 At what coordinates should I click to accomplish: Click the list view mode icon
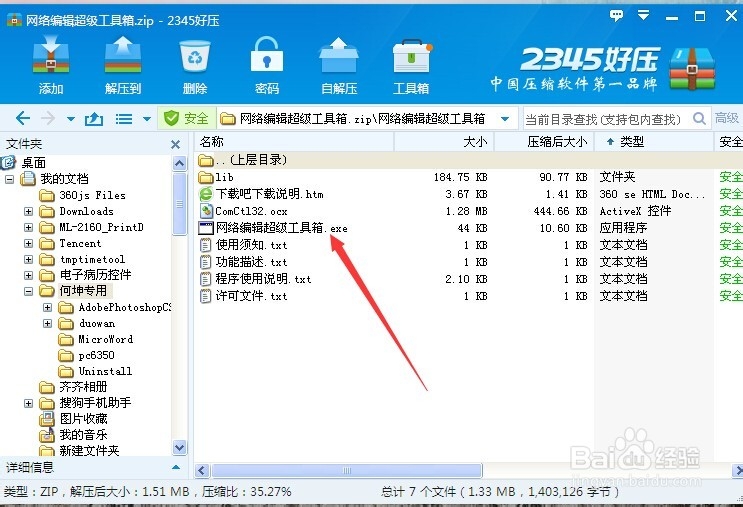tap(124, 118)
